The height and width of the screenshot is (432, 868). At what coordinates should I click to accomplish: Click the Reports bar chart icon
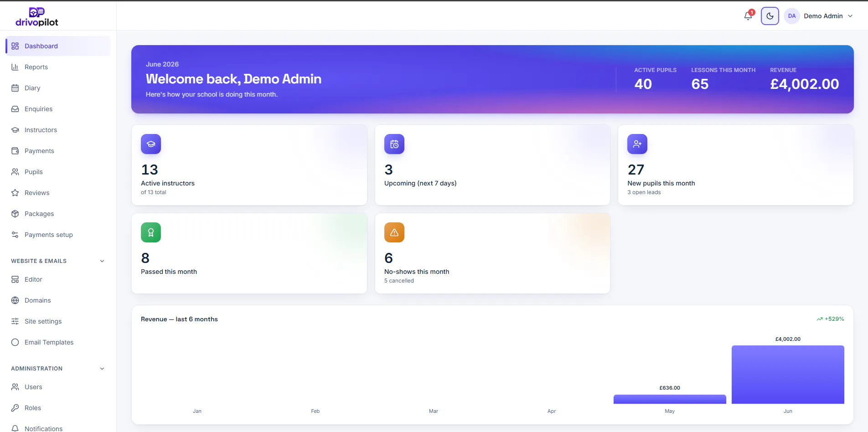(x=15, y=67)
